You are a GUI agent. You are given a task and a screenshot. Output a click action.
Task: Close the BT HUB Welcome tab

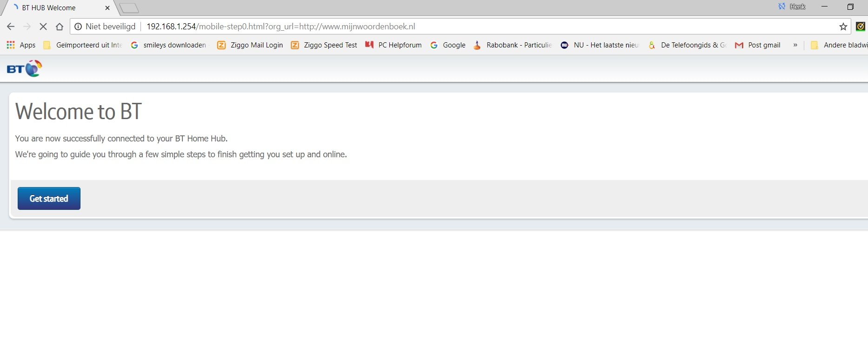107,8
